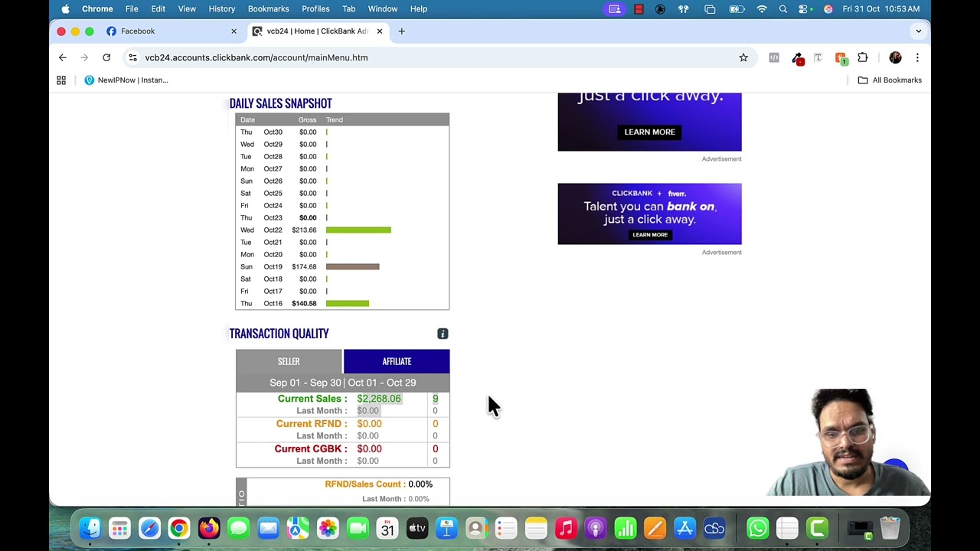The image size is (980, 551).
Task: Open Finder from the Dock
Action: tap(90, 528)
